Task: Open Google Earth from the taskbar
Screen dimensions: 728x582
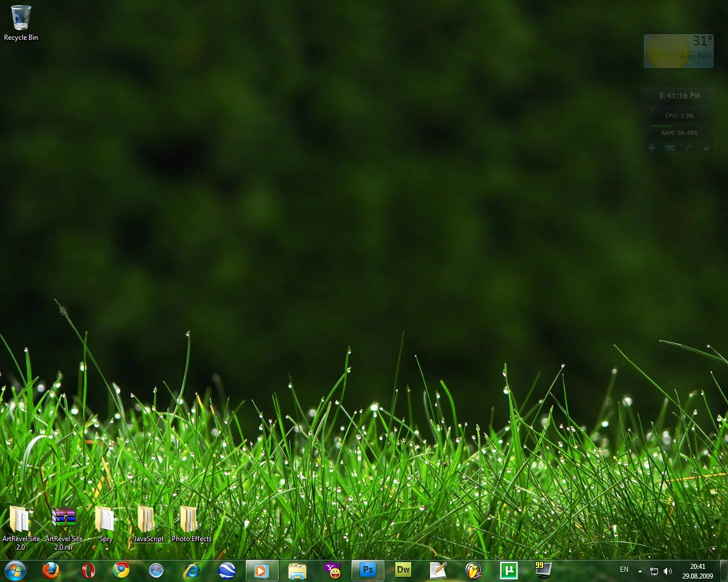Action: tap(227, 570)
